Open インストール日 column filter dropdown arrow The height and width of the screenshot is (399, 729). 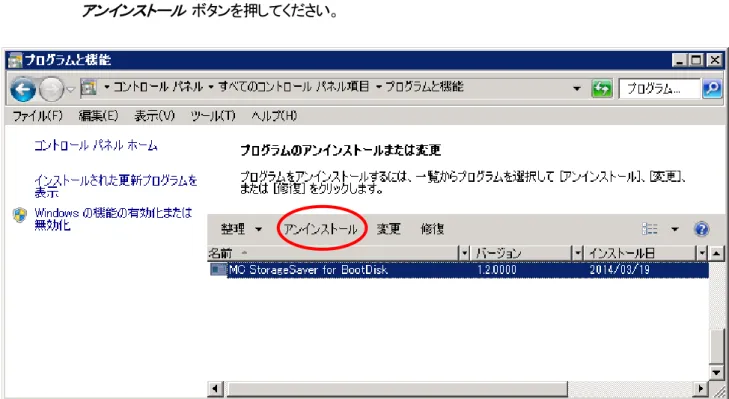[702, 253]
